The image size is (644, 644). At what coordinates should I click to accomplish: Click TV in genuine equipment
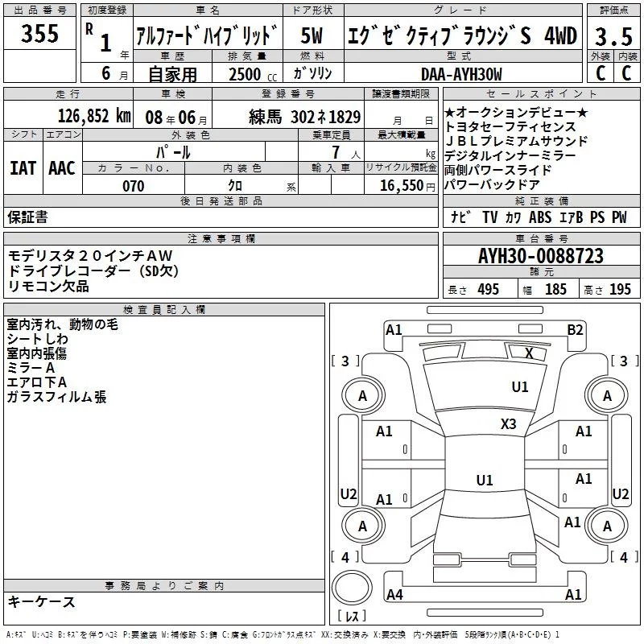point(489,217)
